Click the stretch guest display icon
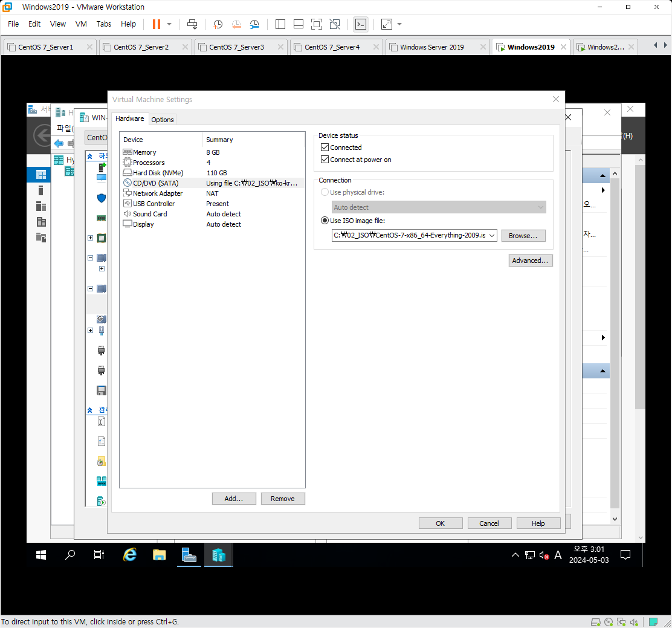672x628 pixels. [x=387, y=24]
